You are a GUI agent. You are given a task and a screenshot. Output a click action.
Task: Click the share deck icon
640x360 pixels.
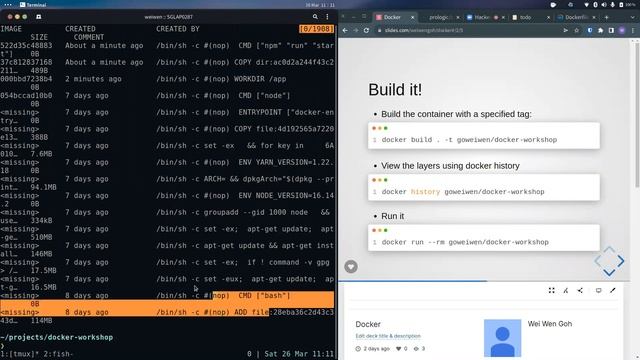click(x=580, y=290)
